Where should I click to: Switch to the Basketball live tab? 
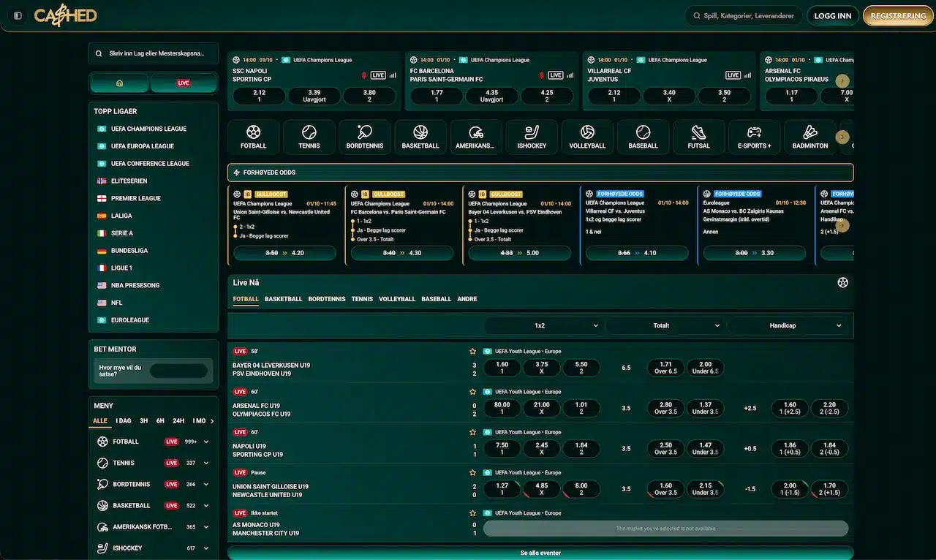[283, 299]
